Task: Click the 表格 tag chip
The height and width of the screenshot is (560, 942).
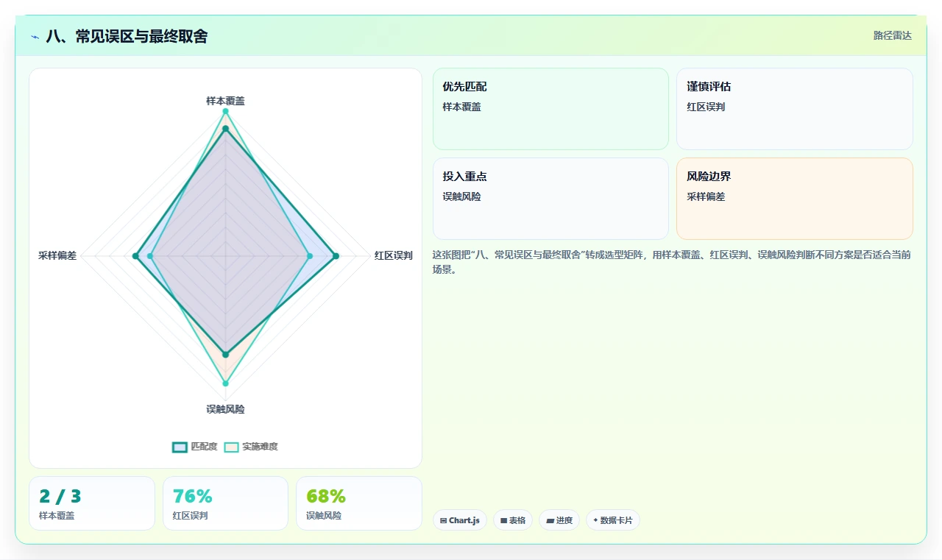Action: tap(513, 520)
